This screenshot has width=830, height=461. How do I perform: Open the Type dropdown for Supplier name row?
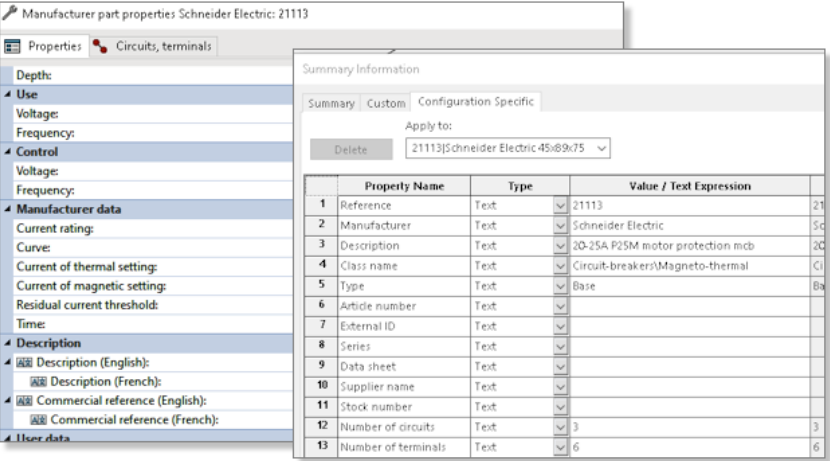click(x=560, y=386)
